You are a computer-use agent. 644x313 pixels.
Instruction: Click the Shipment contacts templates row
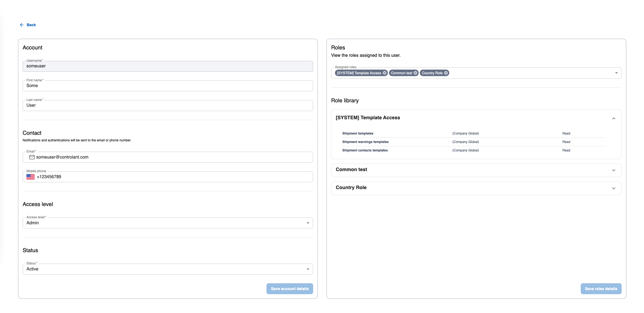(x=474, y=150)
